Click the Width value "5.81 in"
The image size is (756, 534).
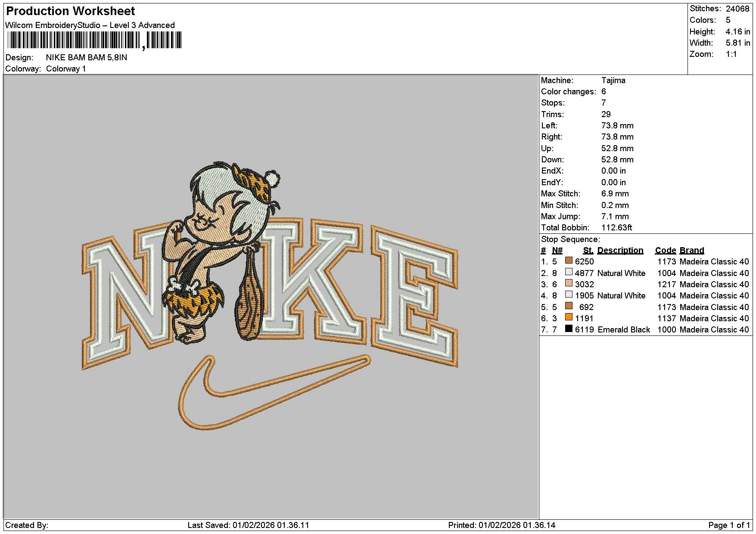738,43
